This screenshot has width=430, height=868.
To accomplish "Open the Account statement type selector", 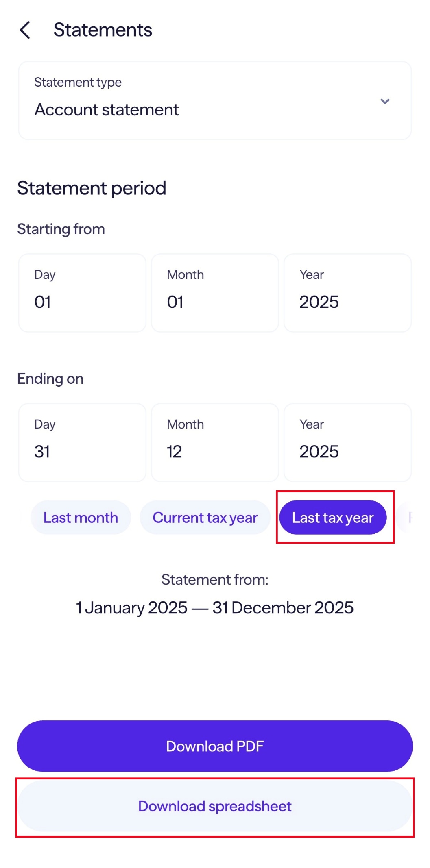I will [x=215, y=100].
